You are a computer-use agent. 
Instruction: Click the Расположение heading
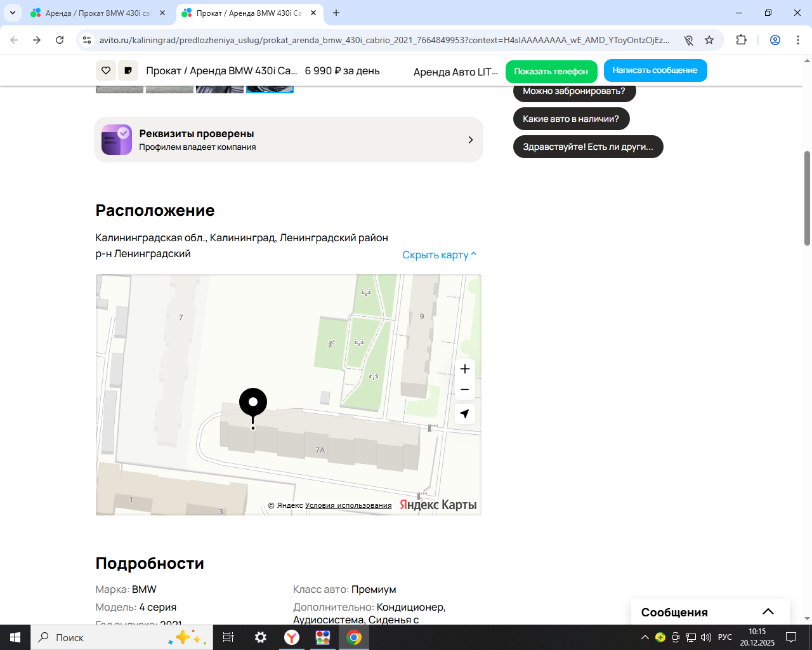(155, 210)
